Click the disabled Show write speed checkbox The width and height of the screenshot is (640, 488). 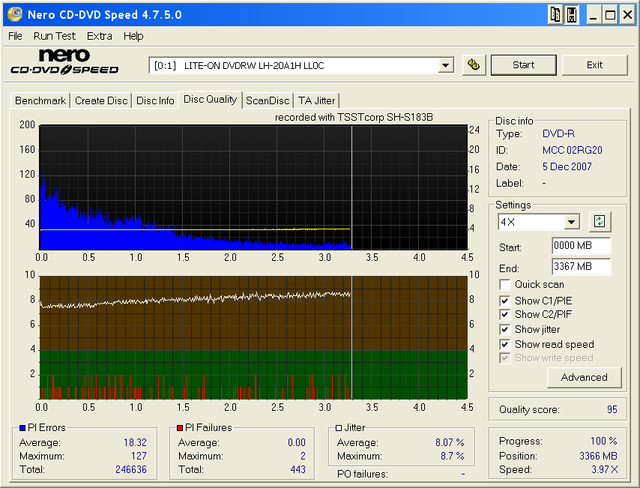pyautogui.click(x=504, y=358)
